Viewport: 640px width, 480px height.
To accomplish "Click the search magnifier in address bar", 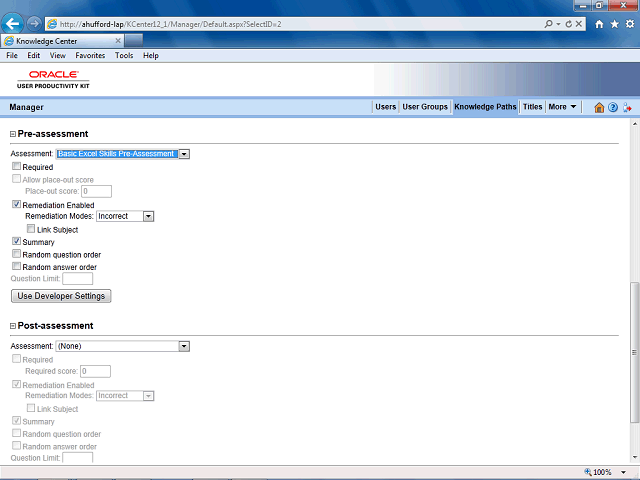I will click(548, 24).
